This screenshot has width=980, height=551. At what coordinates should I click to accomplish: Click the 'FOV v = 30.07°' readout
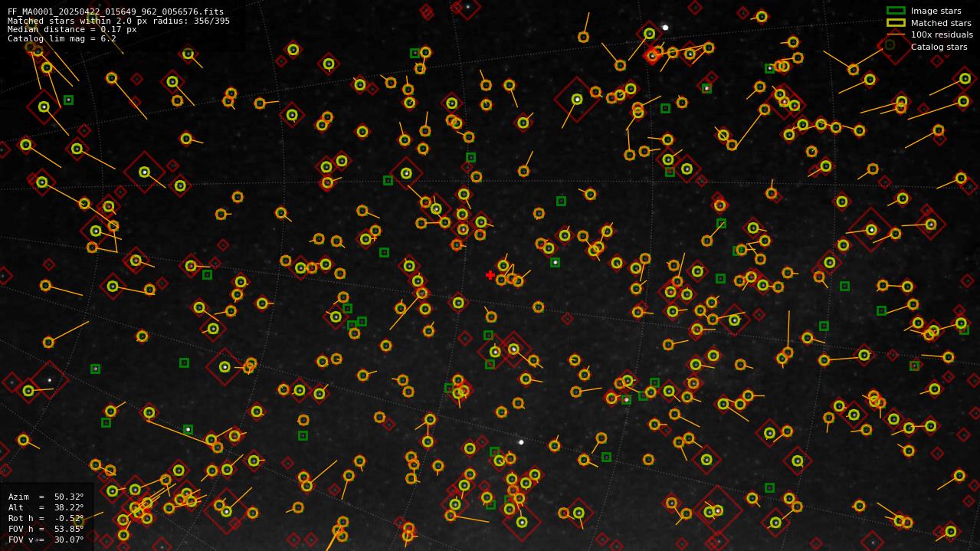(46, 540)
